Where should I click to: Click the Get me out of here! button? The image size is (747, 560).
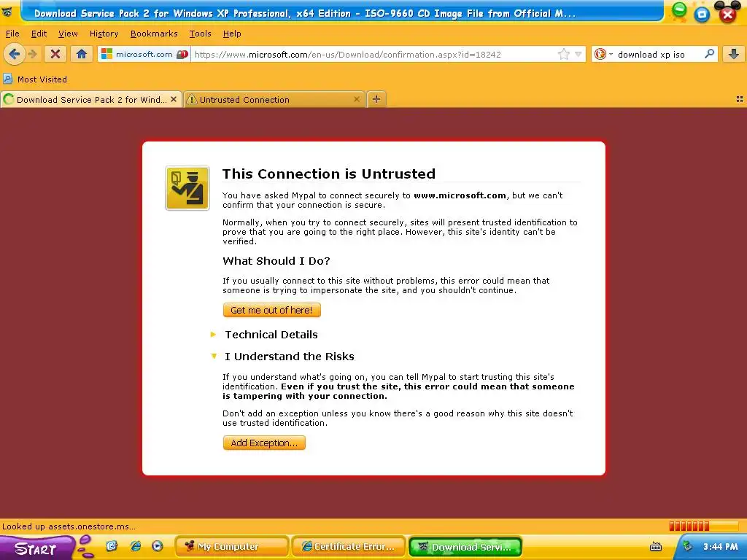[x=271, y=310]
